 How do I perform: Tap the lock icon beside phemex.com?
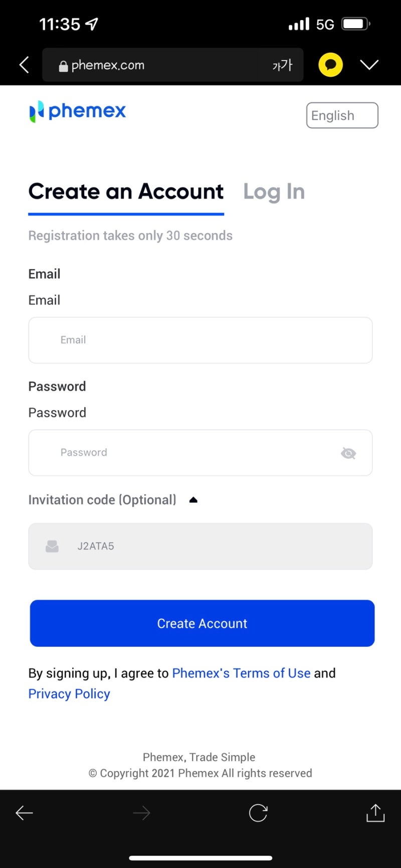click(x=63, y=66)
